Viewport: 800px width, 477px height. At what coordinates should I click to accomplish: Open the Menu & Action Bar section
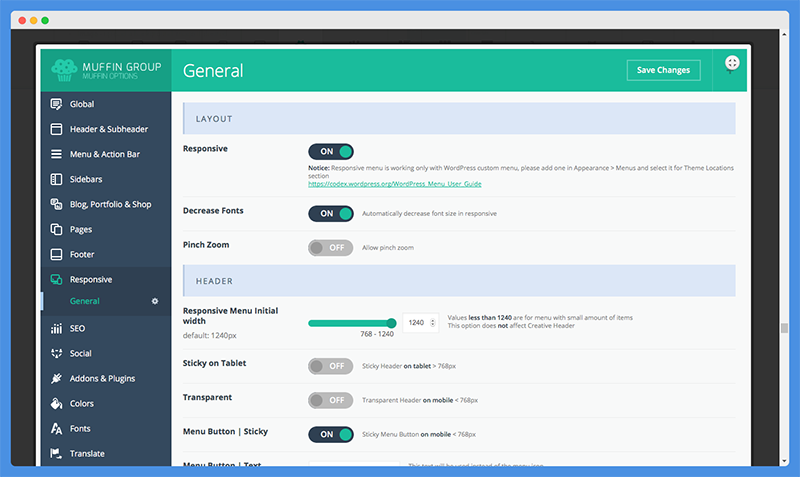tap(106, 154)
